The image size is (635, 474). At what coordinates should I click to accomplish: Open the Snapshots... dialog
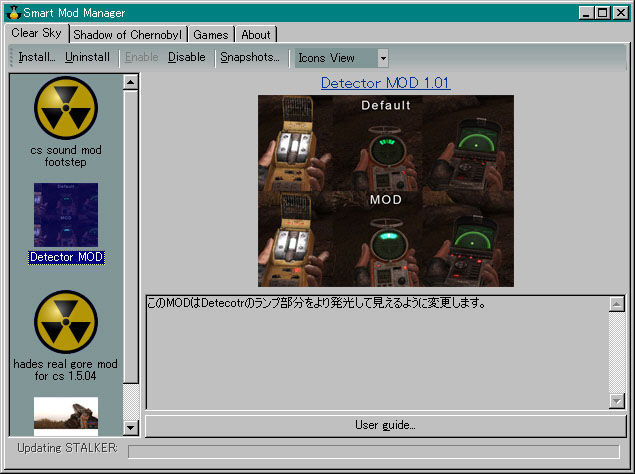coord(250,57)
